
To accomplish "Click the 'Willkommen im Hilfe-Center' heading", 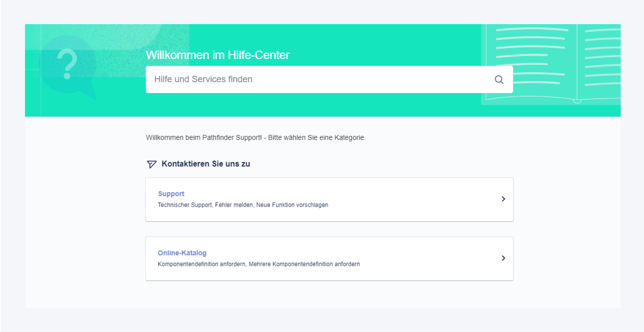I will pos(218,55).
